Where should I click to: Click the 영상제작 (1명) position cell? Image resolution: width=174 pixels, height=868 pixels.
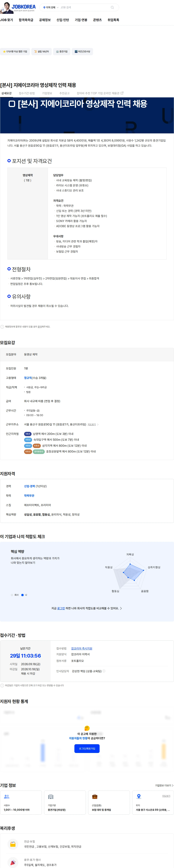tap(28, 213)
